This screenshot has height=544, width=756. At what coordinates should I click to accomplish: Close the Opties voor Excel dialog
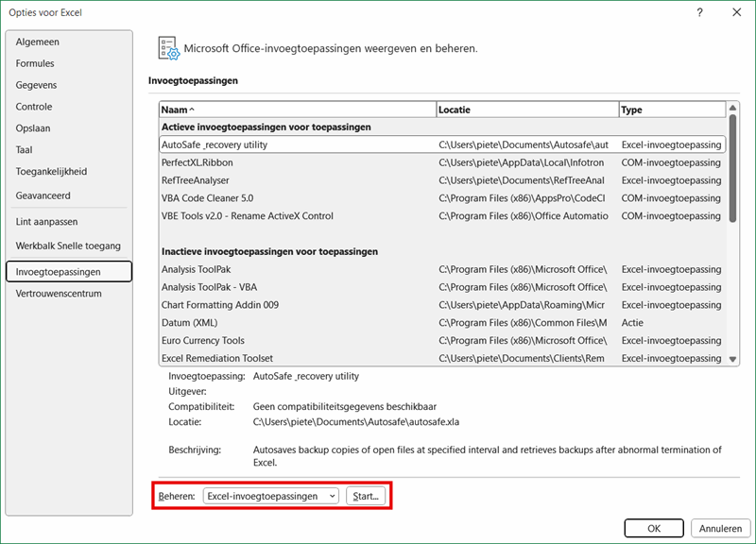pos(737,12)
